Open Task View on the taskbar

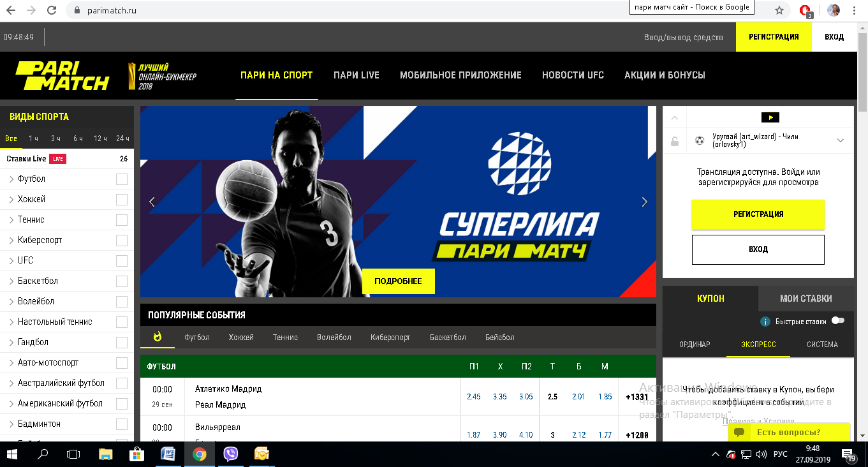(x=74, y=454)
